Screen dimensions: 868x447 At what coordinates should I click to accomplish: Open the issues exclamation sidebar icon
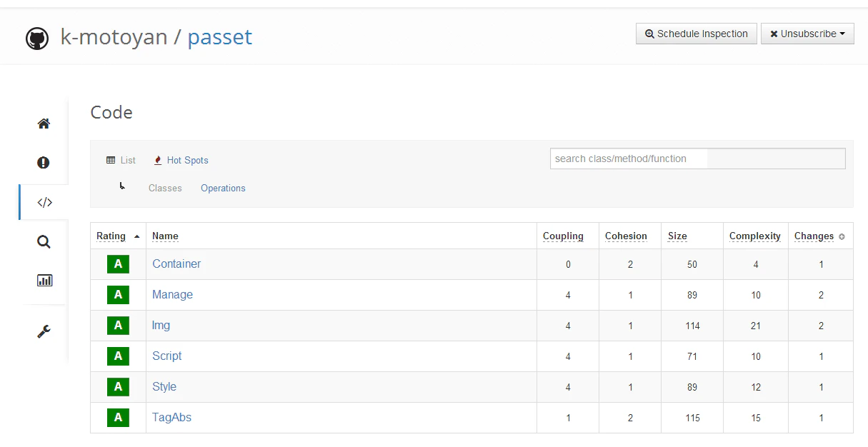pyautogui.click(x=44, y=163)
